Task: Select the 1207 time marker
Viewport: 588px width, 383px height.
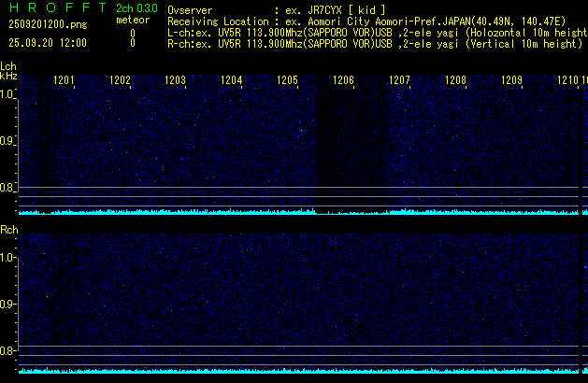Action: click(x=399, y=81)
